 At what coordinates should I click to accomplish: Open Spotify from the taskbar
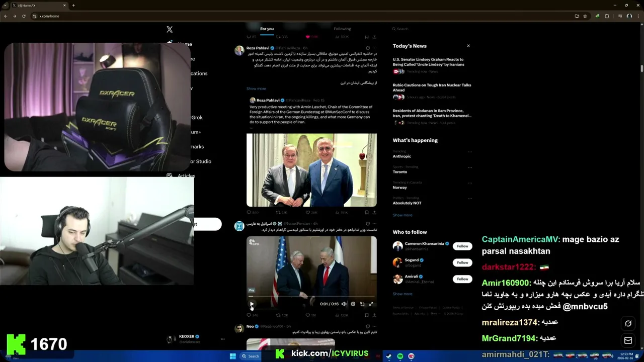(400, 356)
